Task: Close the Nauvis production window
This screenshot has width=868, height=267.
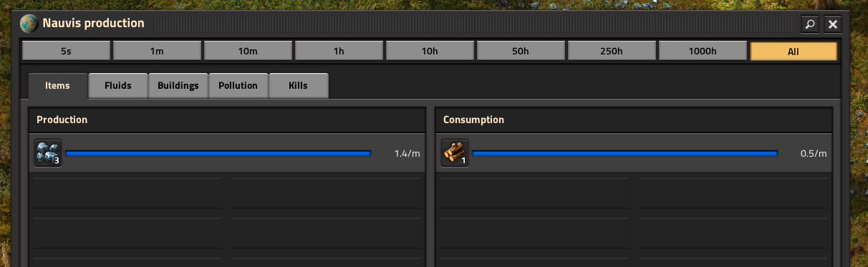Action: (833, 24)
